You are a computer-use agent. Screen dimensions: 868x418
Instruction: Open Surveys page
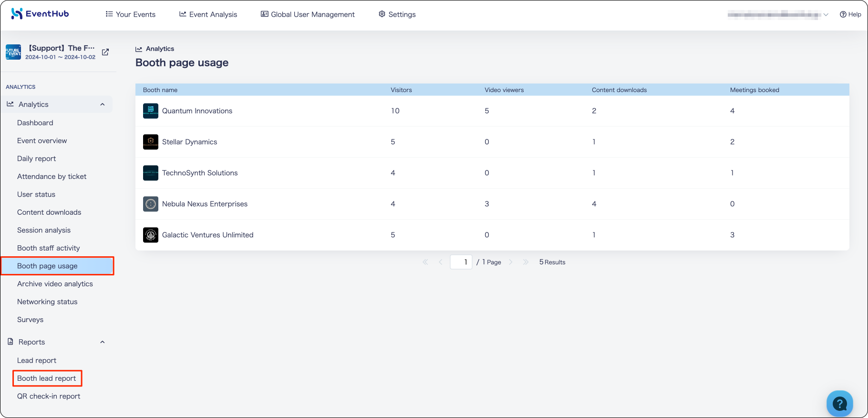[31, 320]
